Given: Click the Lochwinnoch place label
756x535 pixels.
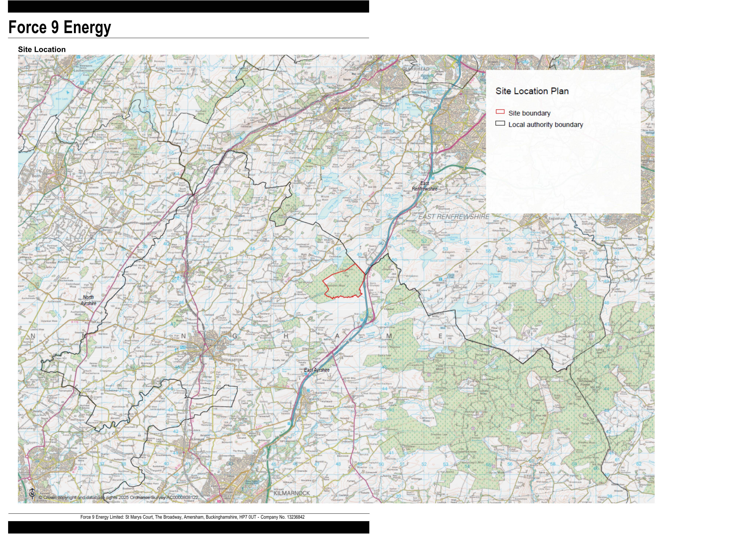Looking at the screenshot, I should click(x=84, y=71).
